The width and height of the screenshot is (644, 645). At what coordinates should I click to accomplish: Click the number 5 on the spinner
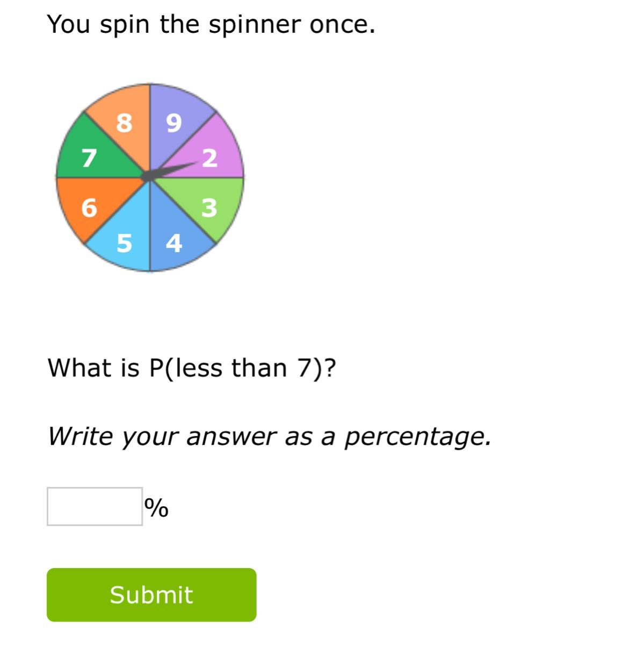[x=124, y=243]
